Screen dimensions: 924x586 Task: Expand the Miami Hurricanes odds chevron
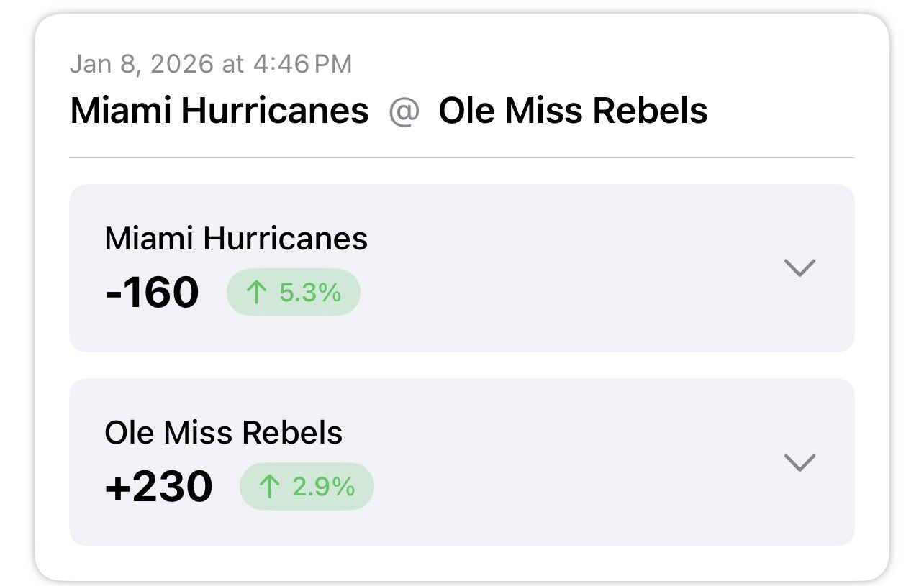(799, 267)
